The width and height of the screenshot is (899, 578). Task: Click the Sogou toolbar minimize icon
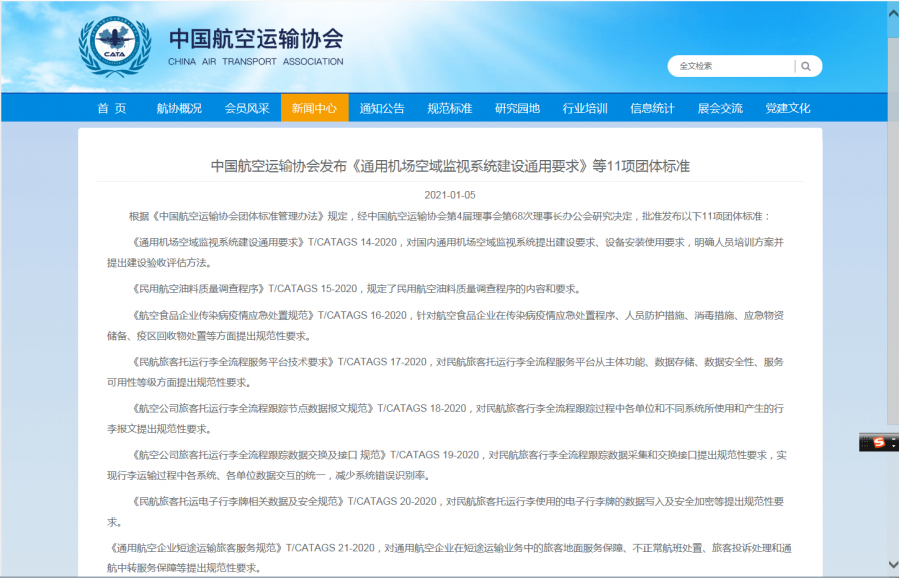(893, 439)
